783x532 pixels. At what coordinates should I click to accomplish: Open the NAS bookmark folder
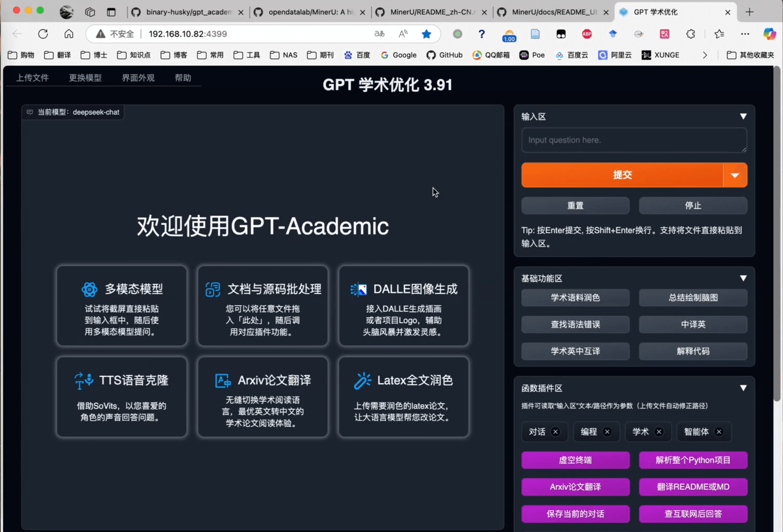(x=284, y=55)
